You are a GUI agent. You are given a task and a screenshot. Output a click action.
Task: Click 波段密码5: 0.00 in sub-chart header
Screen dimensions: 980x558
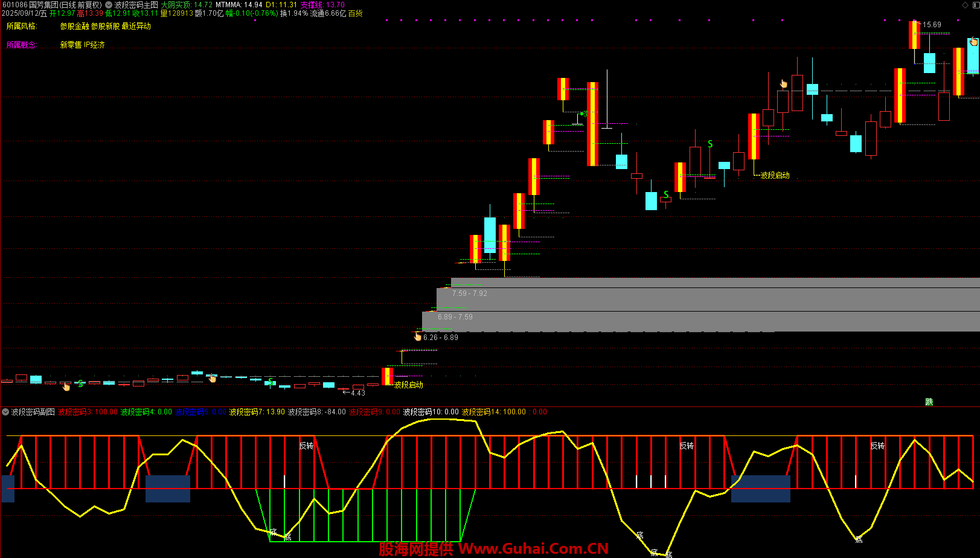(x=200, y=412)
